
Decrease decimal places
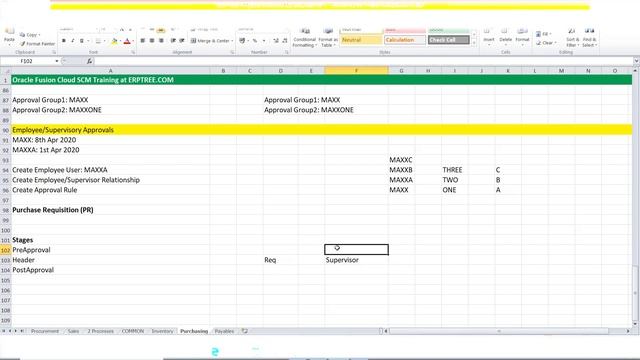(x=285, y=41)
